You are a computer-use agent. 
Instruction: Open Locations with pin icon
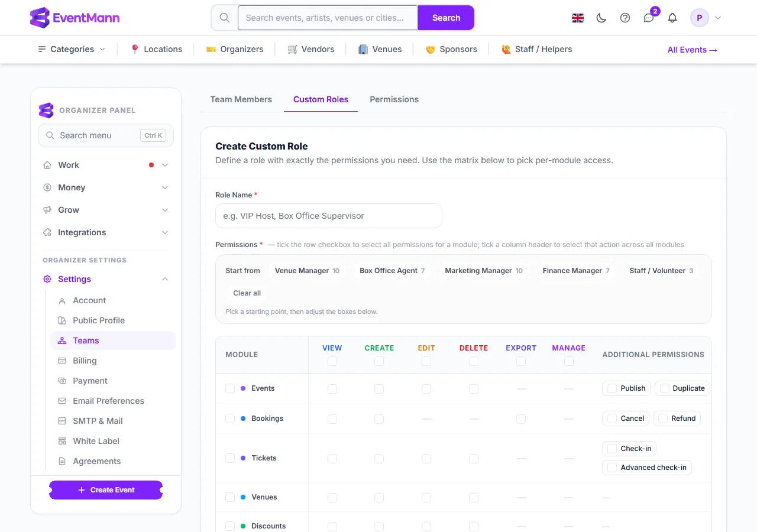coord(156,49)
